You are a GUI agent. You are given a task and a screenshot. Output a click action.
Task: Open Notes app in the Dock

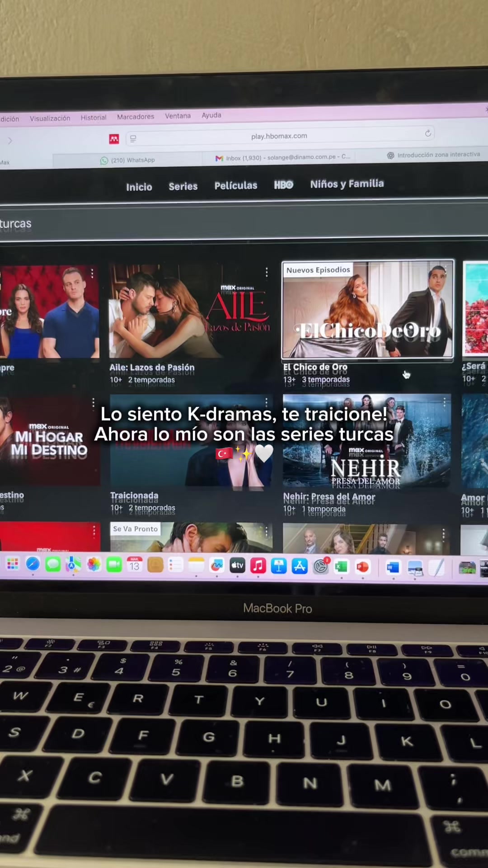196,565
